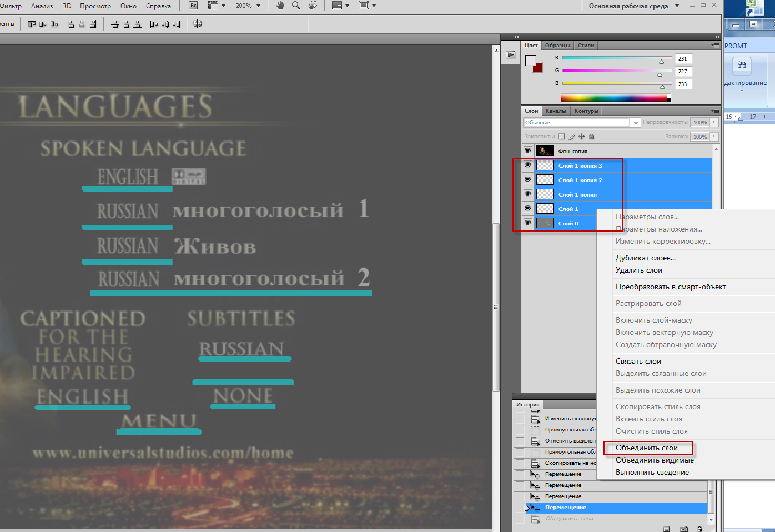775x532 pixels.
Task: Choose 'Объединить слои' from context menu
Action: pyautogui.click(x=647, y=448)
